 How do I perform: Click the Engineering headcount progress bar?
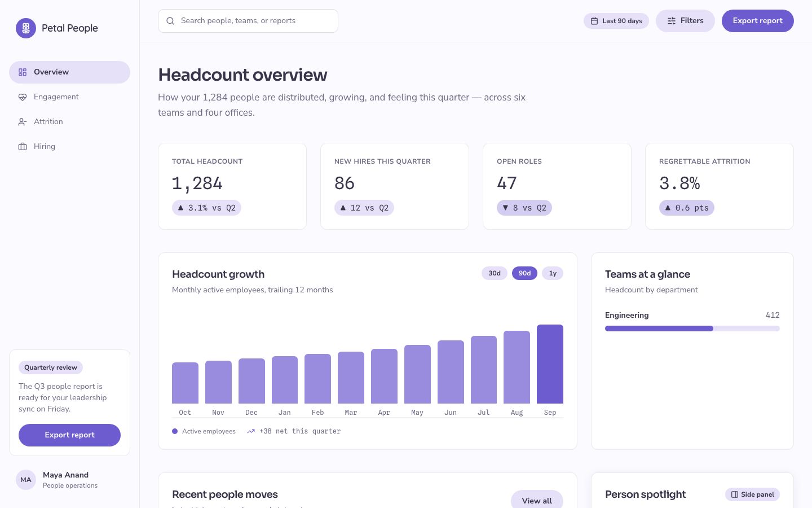click(692, 329)
